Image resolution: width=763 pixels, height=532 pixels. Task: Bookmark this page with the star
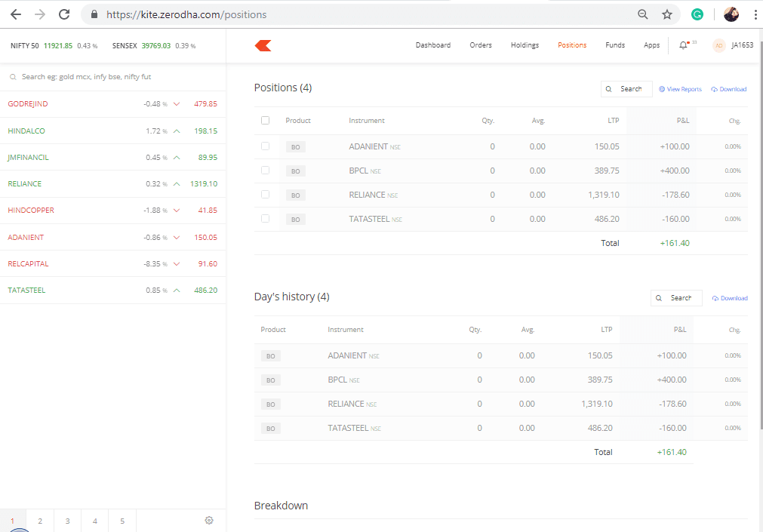(667, 14)
